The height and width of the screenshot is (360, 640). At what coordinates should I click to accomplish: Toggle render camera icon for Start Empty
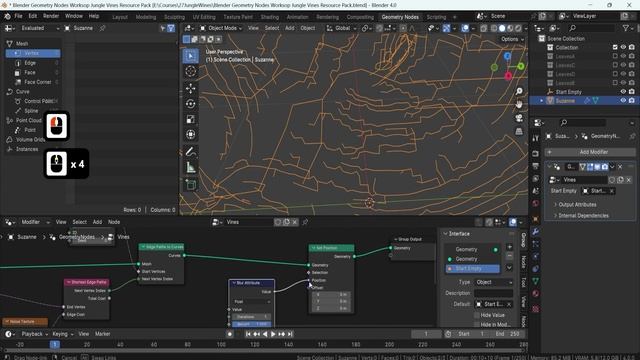pyautogui.click(x=632, y=92)
